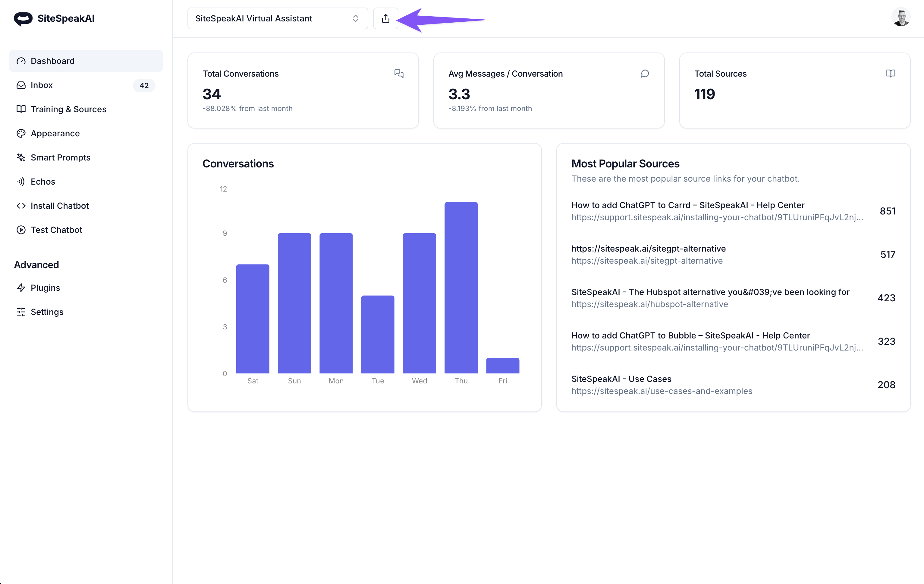Open Settings in Advanced section
The image size is (924, 584).
[47, 312]
